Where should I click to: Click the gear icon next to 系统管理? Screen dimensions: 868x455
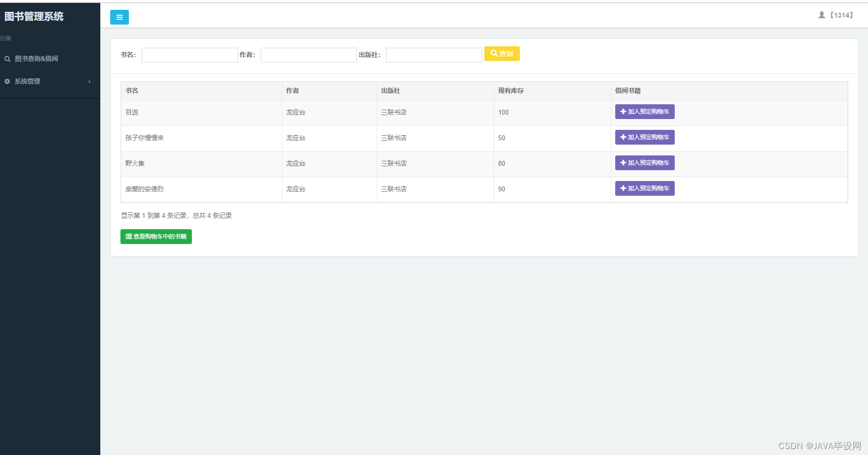tap(7, 81)
